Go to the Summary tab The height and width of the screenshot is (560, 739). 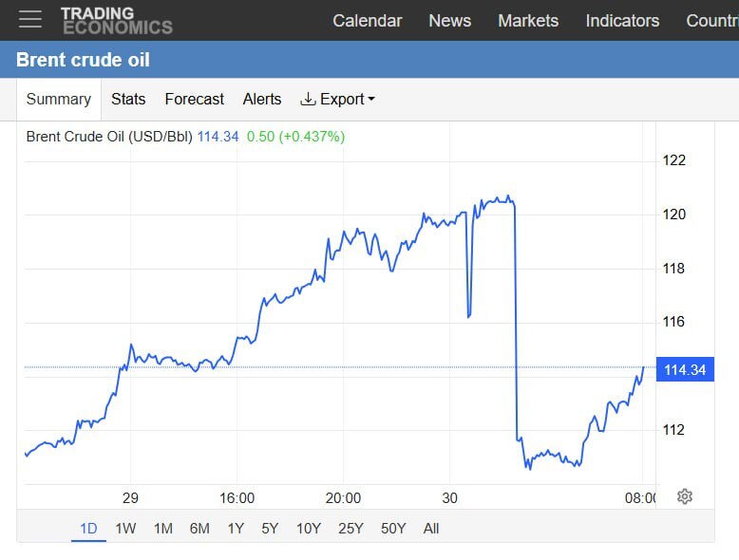(x=58, y=99)
